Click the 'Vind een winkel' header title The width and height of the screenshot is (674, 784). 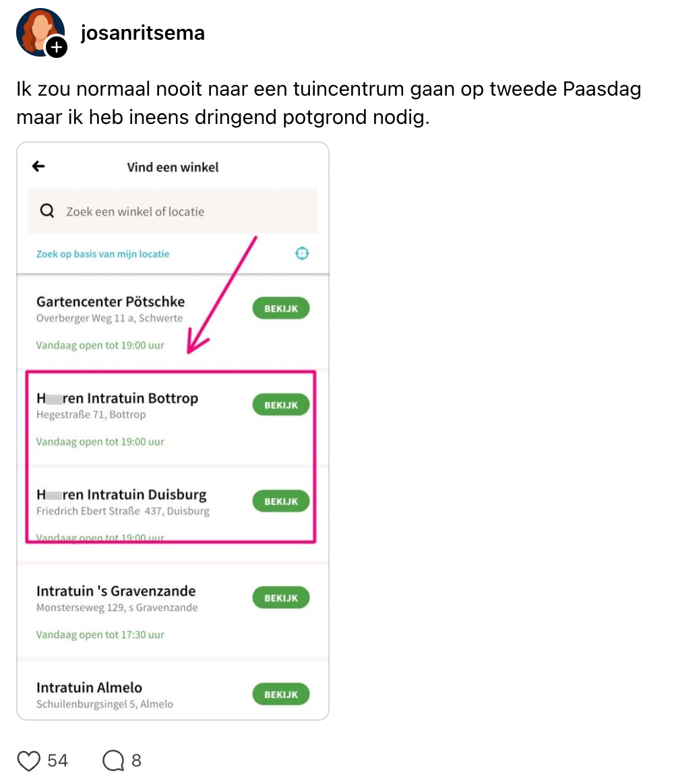(173, 167)
